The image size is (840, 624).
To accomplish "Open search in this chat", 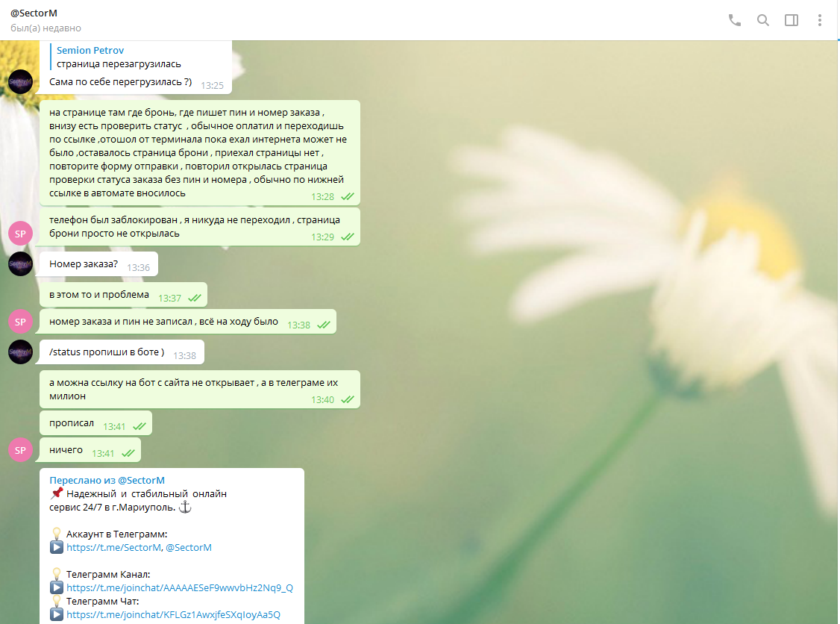I will click(x=763, y=20).
